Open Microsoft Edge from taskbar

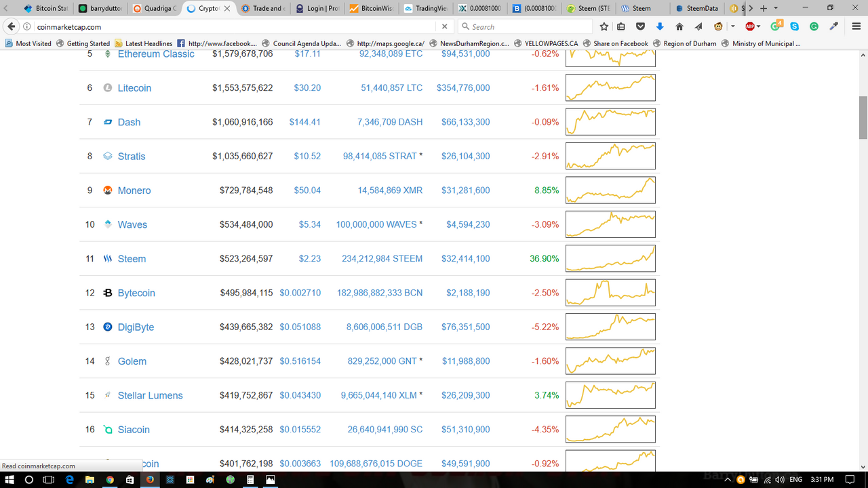coord(68,480)
